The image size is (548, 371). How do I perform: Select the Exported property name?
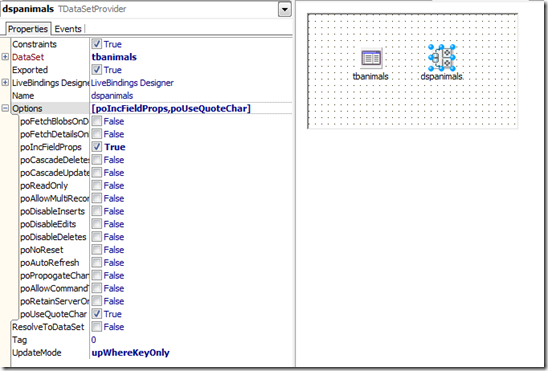pyautogui.click(x=30, y=70)
